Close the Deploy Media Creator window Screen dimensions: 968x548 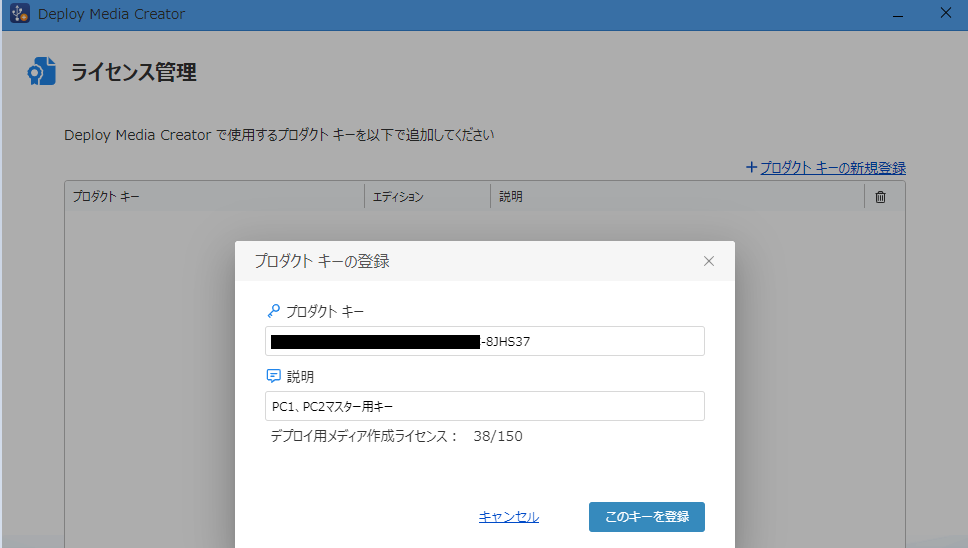click(945, 13)
